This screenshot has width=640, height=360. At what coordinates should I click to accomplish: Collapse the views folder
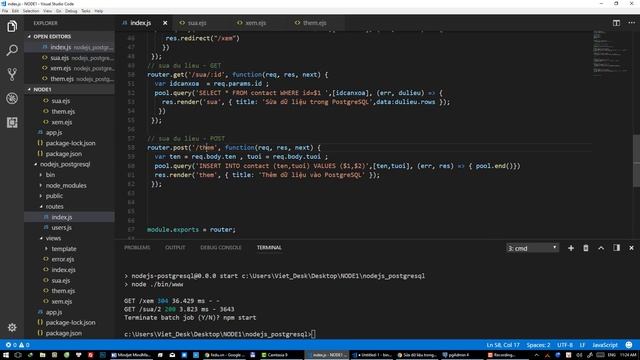click(53, 238)
